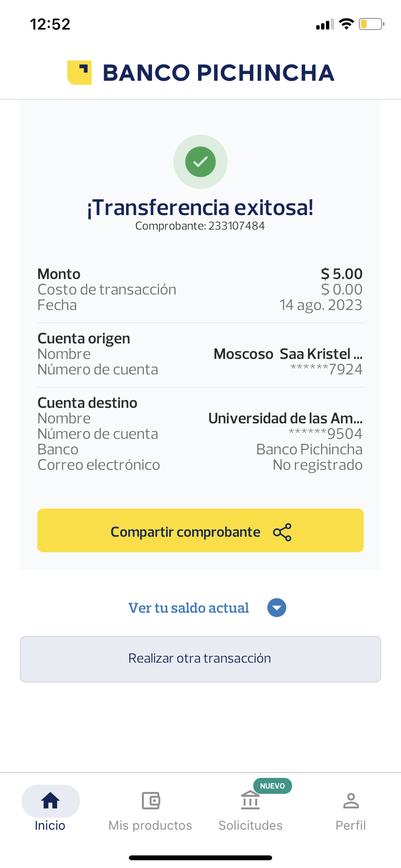Select Realizar otra transacción button
The width and height of the screenshot is (401, 868).
tap(200, 659)
